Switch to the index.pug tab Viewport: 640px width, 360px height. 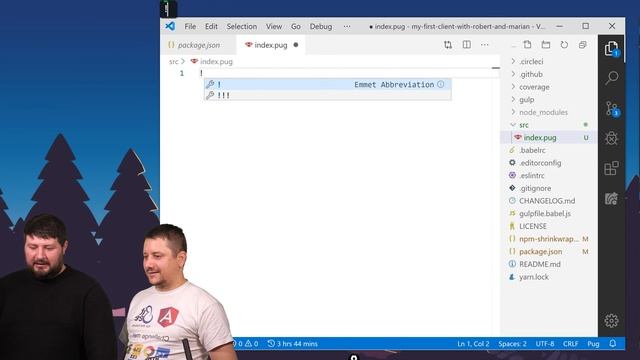point(271,45)
